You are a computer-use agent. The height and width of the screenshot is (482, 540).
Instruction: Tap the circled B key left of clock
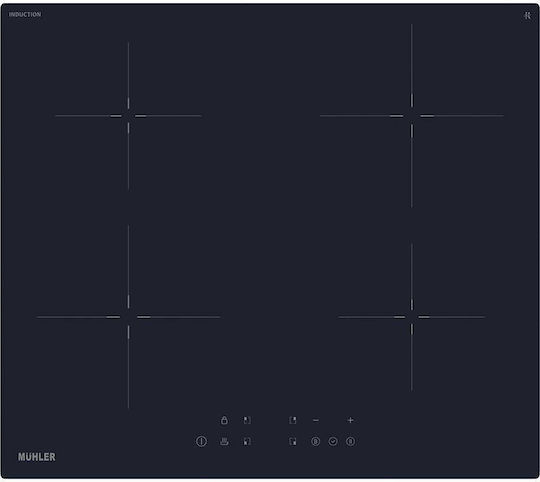point(315,441)
